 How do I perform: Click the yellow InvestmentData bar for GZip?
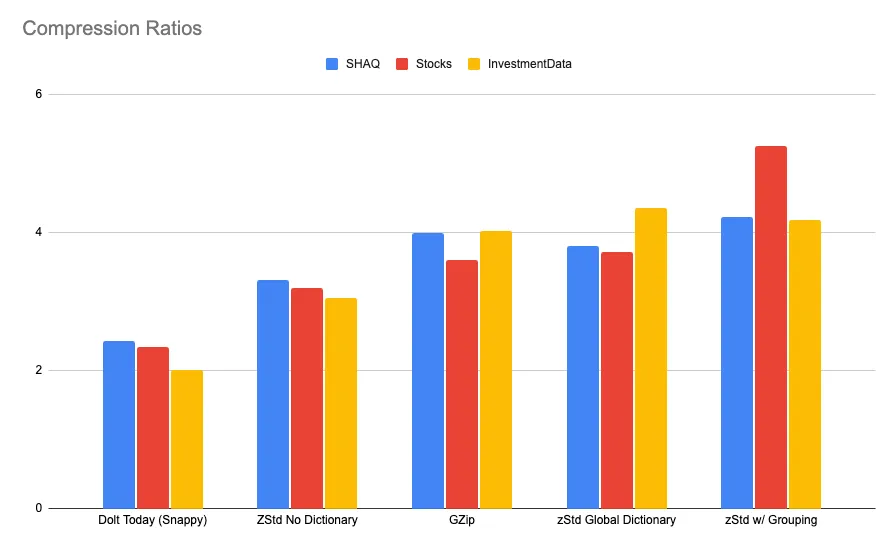point(496,370)
